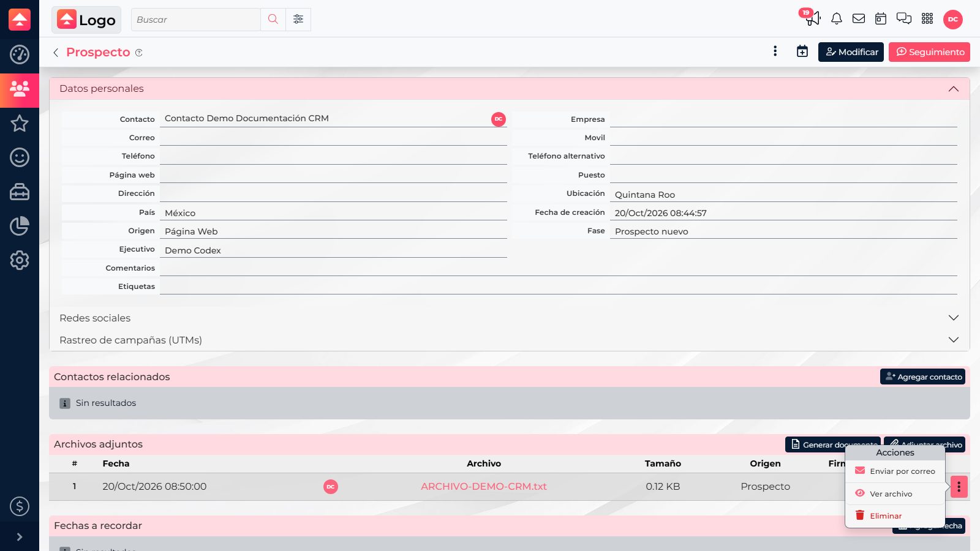Image resolution: width=980 pixels, height=551 pixels.
Task: Open the pie chart reports sidebar icon
Action: pyautogui.click(x=20, y=226)
